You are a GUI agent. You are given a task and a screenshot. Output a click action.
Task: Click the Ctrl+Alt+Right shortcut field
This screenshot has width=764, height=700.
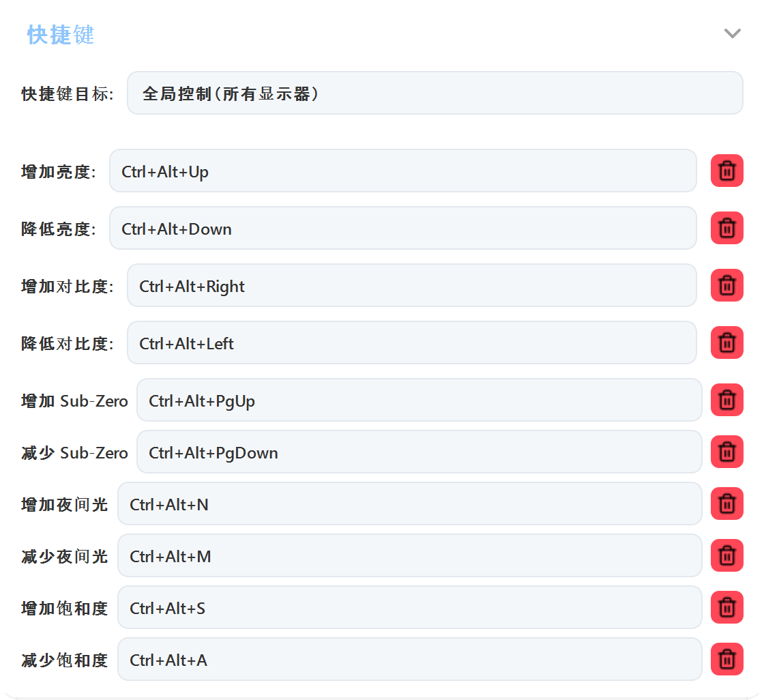(412, 285)
